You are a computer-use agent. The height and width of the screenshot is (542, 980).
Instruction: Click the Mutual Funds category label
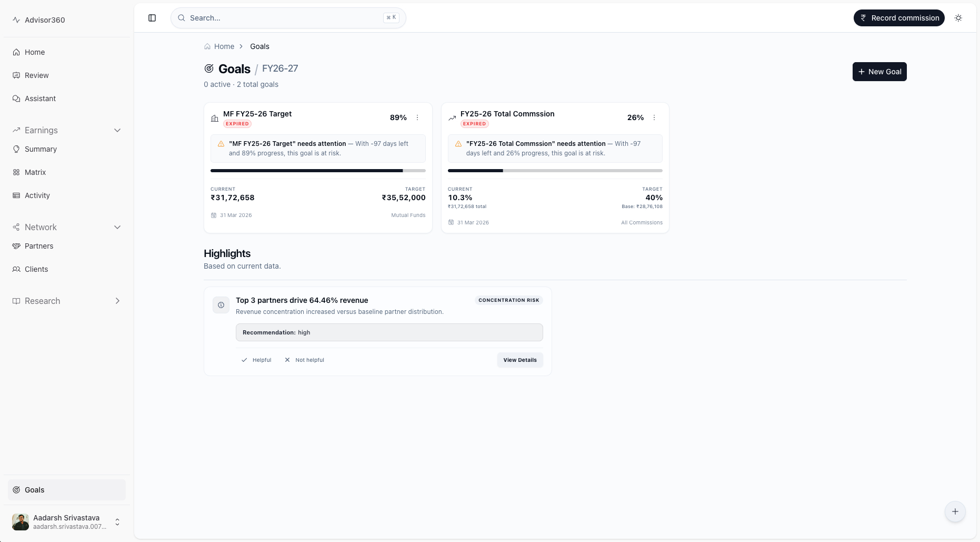coord(408,215)
